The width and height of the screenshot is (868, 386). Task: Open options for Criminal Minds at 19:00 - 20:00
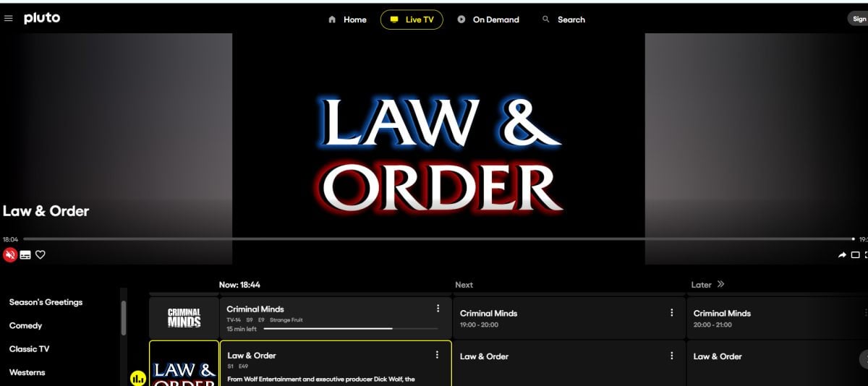pos(671,313)
